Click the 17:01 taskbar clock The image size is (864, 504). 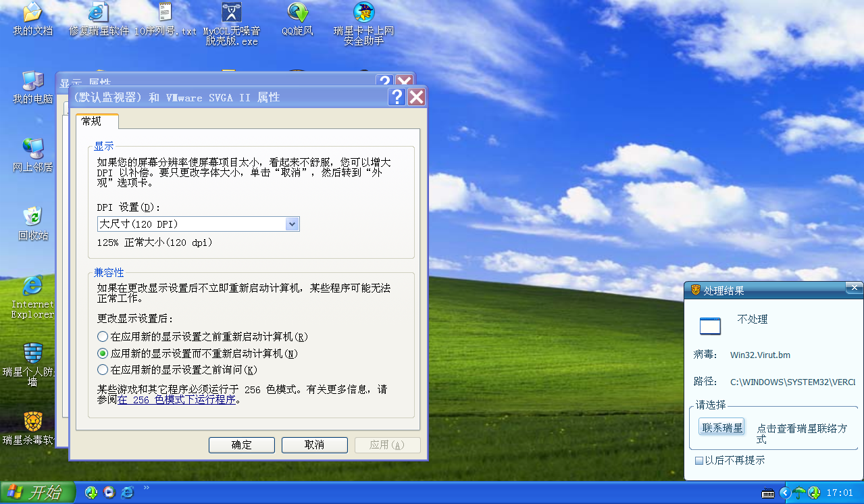pyautogui.click(x=840, y=493)
